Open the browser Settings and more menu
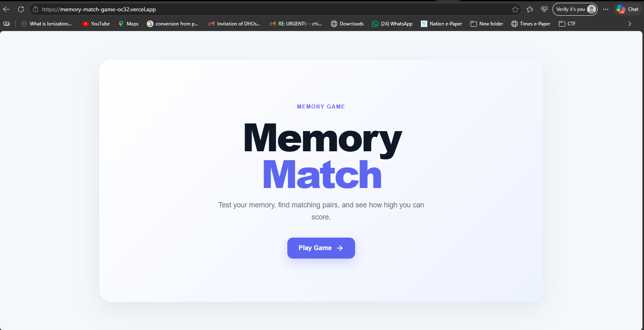This screenshot has width=644, height=330. (606, 9)
